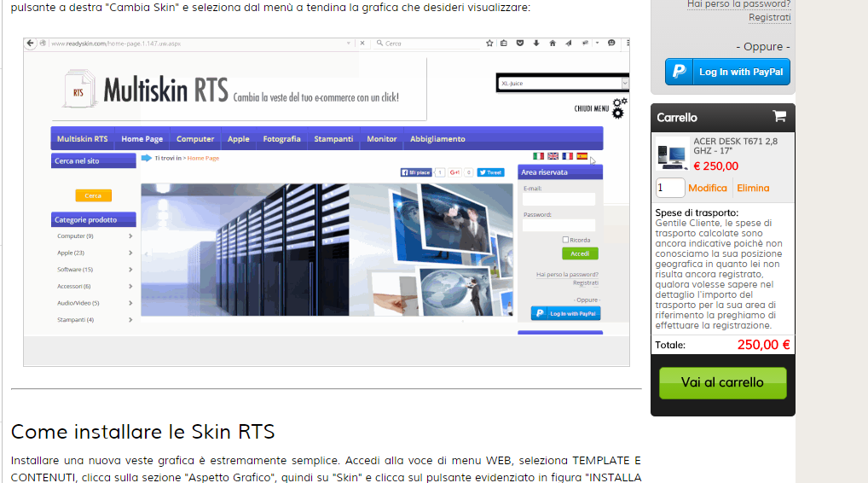This screenshot has width=868, height=483.
Task: Click the Elimina link in the cart
Action: tap(753, 188)
